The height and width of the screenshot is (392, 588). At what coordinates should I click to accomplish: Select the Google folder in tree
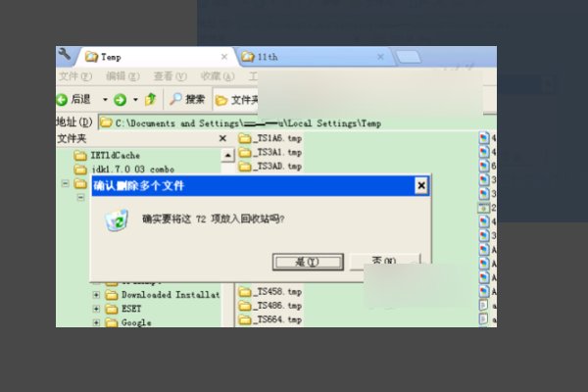[x=128, y=322]
